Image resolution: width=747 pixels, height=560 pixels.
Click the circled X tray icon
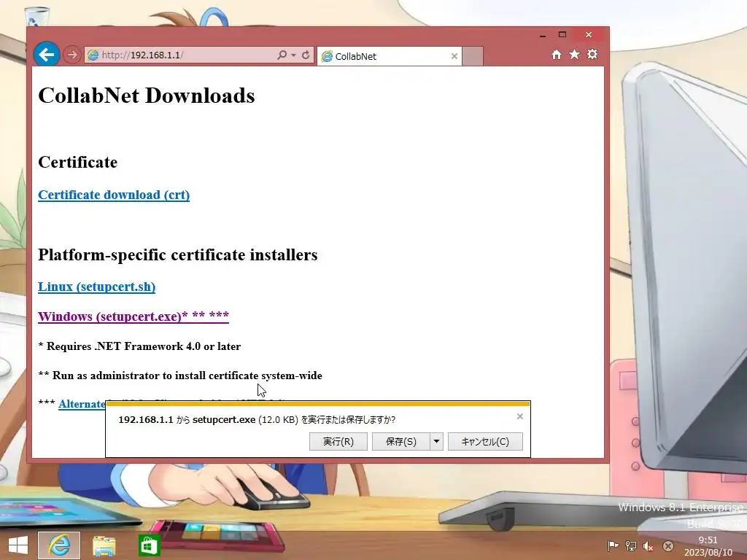(x=668, y=545)
